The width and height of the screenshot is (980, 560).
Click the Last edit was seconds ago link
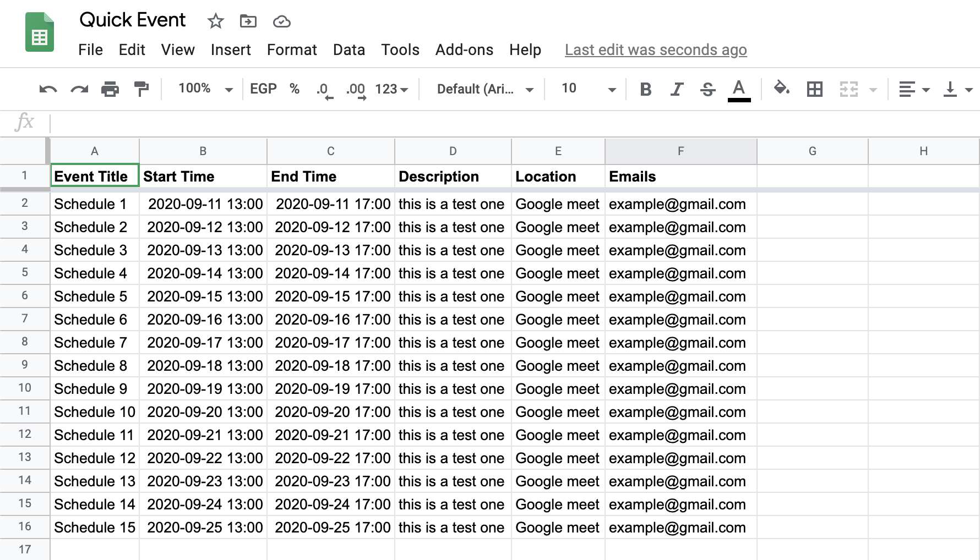pyautogui.click(x=655, y=50)
